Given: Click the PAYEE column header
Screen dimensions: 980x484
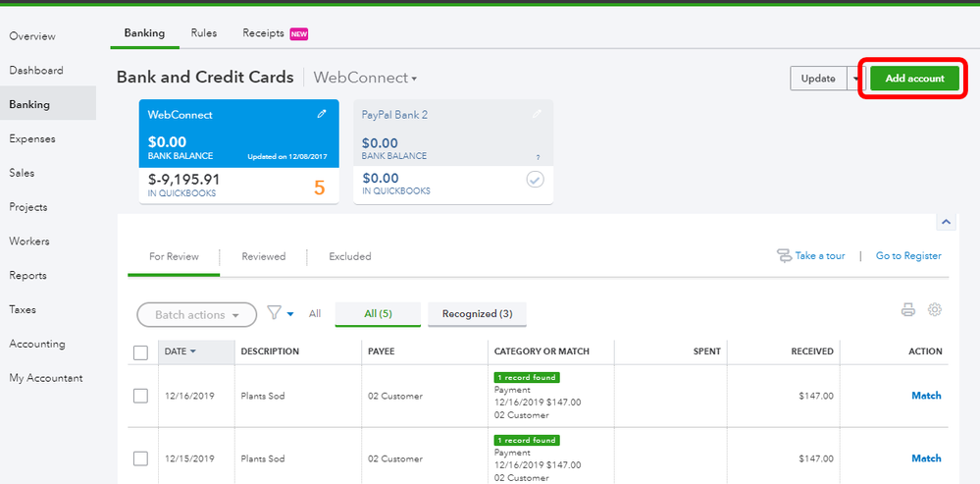Looking at the screenshot, I should click(382, 351).
